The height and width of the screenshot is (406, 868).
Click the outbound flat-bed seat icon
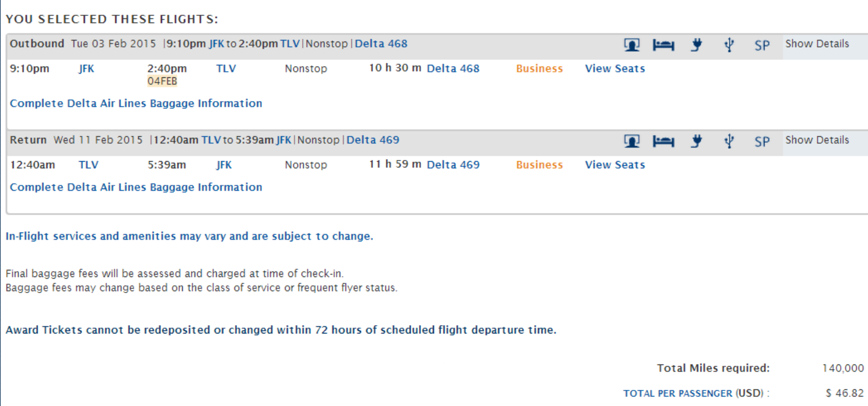(x=663, y=45)
